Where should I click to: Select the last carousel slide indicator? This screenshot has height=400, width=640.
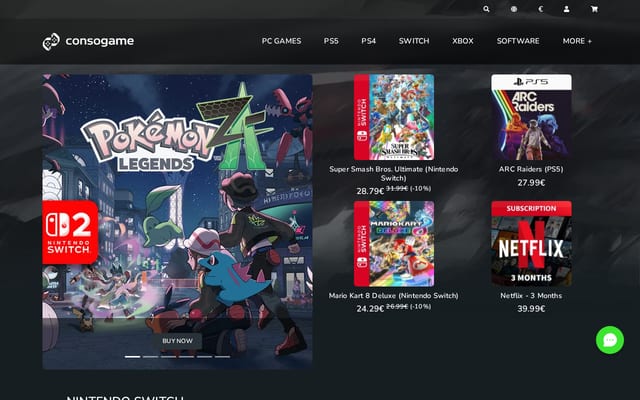tap(222, 357)
